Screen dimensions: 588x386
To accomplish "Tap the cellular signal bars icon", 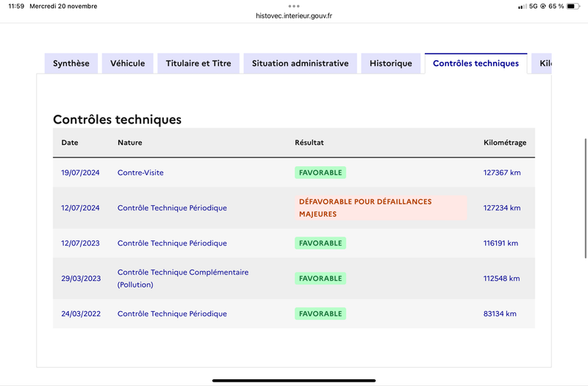I will pyautogui.click(x=522, y=7).
